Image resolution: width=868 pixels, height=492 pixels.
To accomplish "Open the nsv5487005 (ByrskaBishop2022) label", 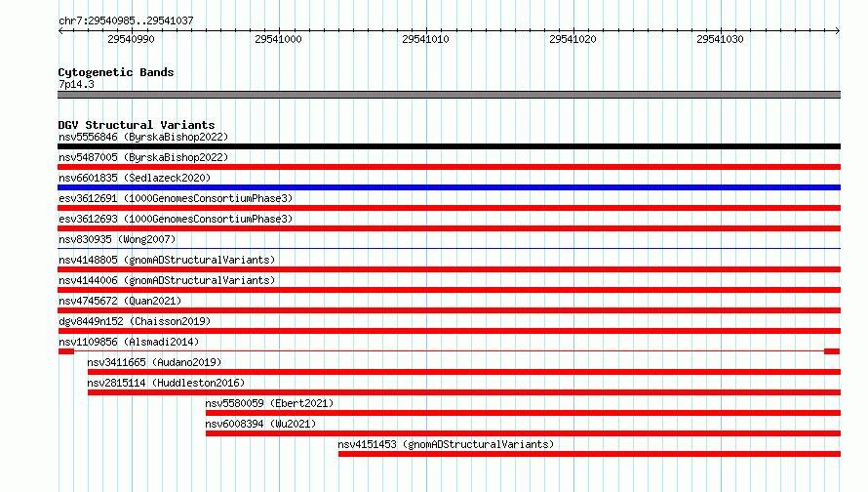I will click(x=143, y=157).
